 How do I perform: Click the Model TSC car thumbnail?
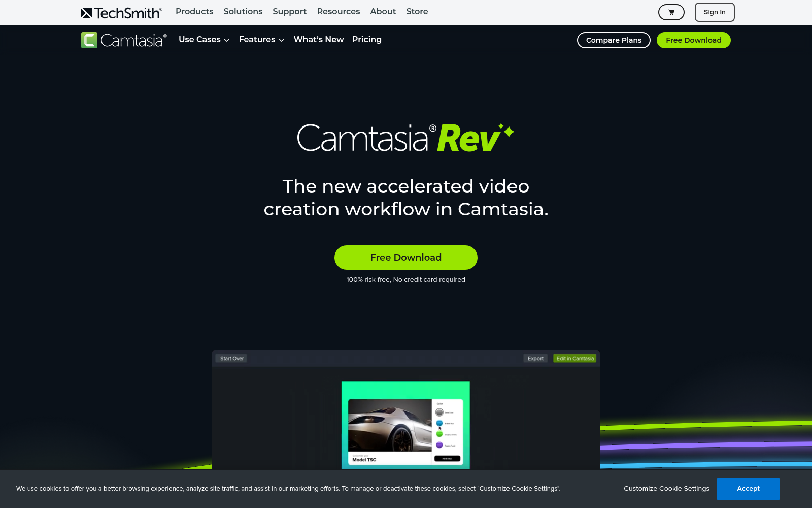click(390, 426)
